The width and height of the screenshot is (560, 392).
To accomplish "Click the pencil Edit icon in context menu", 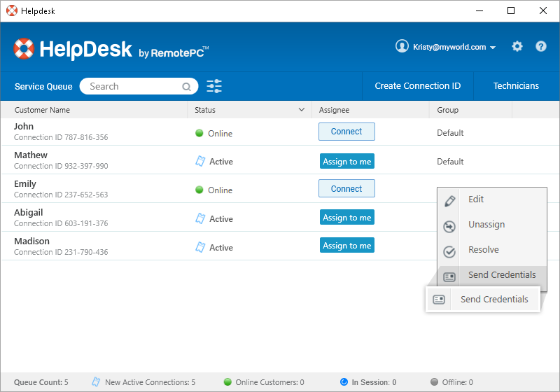I will [450, 200].
